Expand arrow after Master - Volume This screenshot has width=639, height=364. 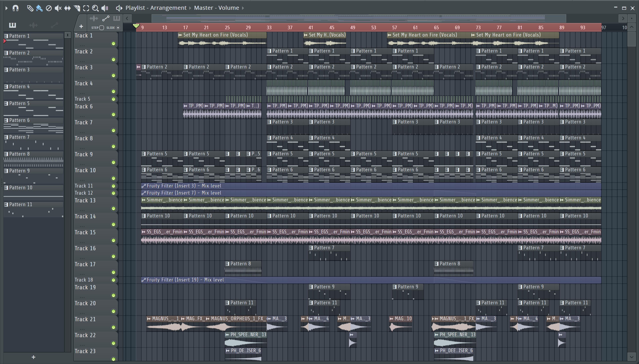[243, 8]
